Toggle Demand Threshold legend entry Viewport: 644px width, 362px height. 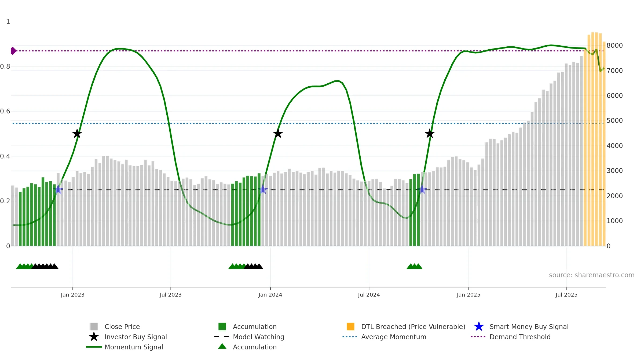tap(511, 337)
